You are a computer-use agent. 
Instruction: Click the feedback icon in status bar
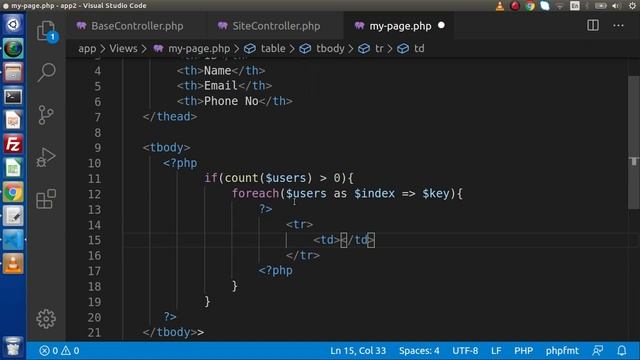click(x=598, y=351)
